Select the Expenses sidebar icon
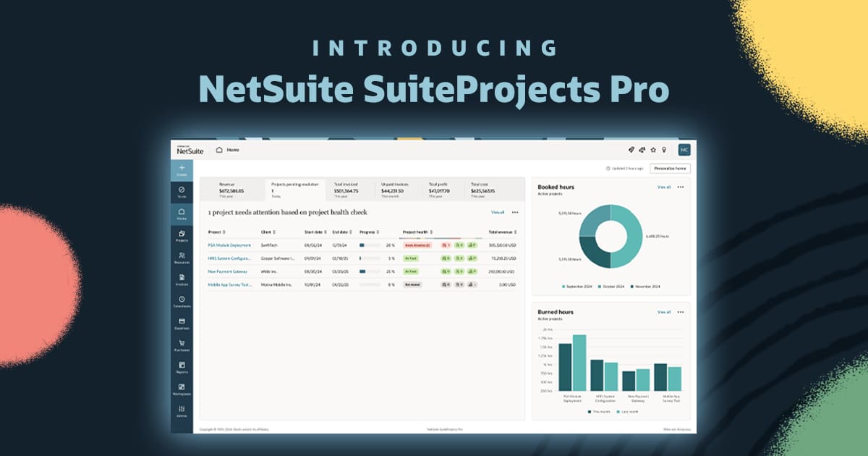The width and height of the screenshot is (868, 456). click(182, 321)
